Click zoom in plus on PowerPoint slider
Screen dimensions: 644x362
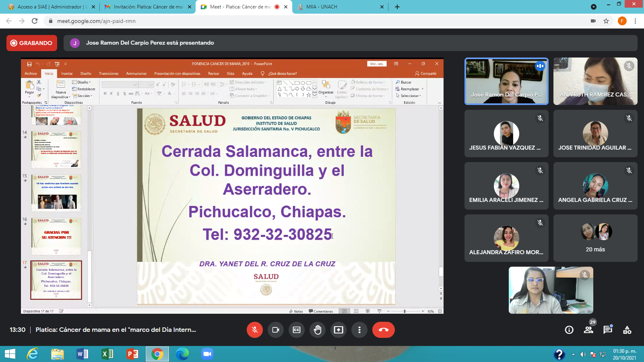coord(423,311)
